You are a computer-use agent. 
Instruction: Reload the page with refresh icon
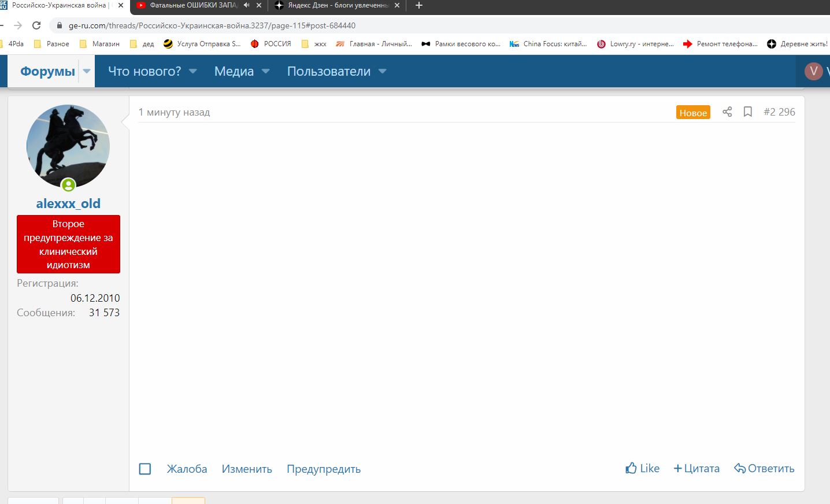tap(36, 25)
